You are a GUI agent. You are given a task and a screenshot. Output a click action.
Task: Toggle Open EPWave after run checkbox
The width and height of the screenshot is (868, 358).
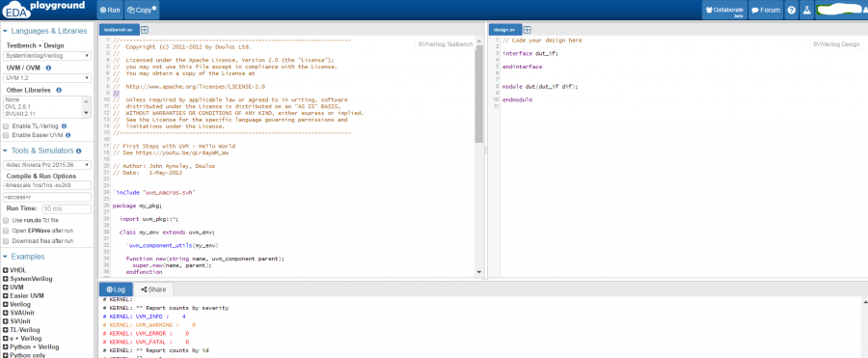pos(6,231)
